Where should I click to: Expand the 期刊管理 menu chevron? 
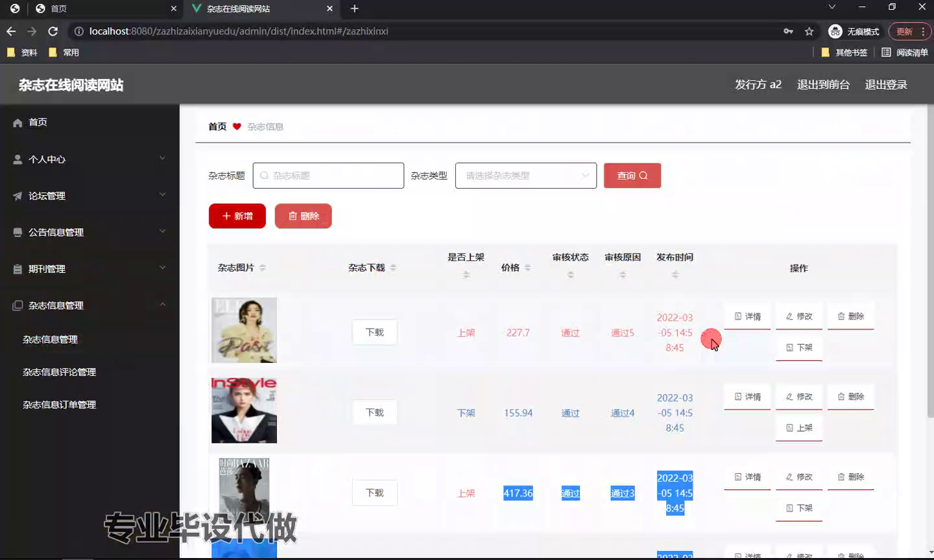[x=163, y=267]
